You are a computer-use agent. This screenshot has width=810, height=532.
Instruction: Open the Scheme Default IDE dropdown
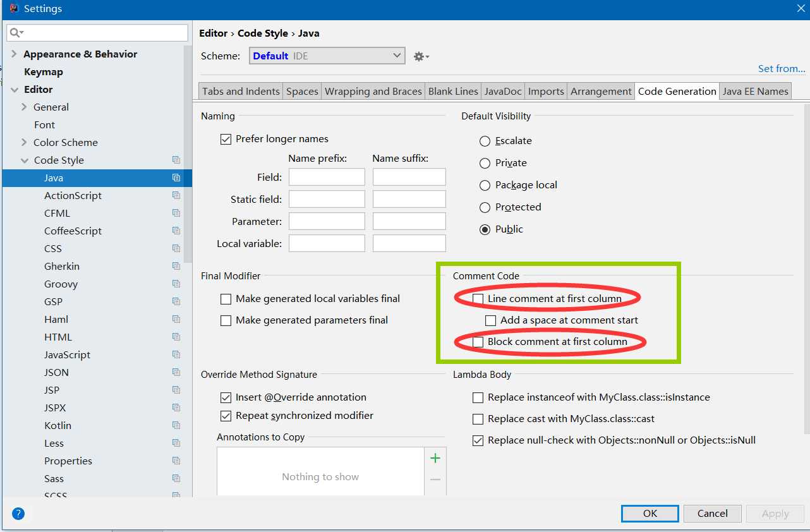327,56
